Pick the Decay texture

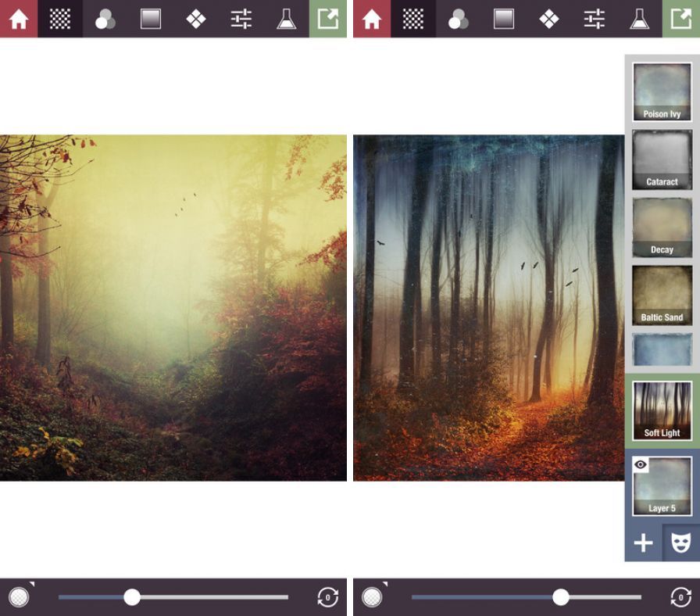(x=662, y=227)
